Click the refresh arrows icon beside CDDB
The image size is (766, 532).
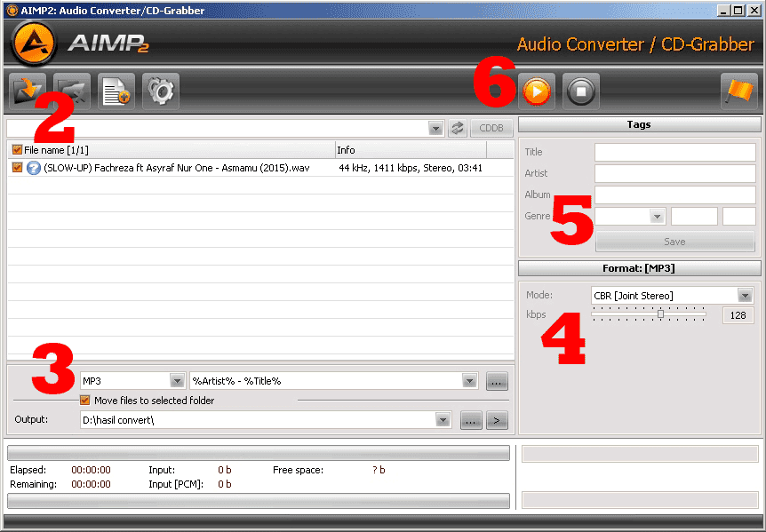(458, 129)
